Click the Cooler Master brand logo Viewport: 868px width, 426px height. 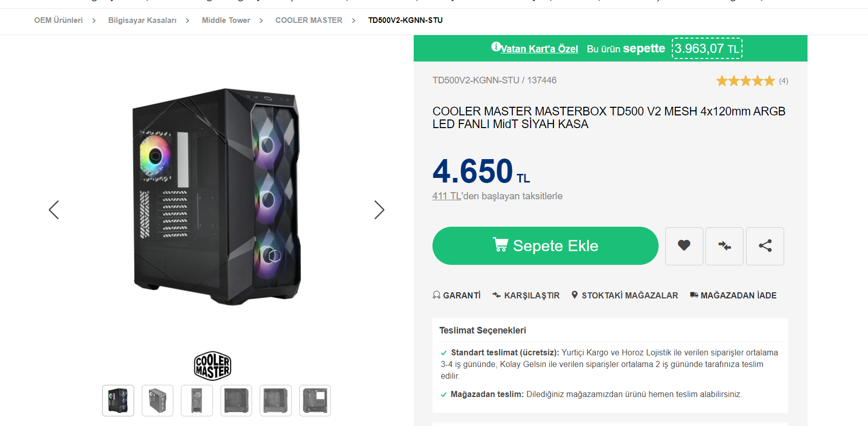click(x=212, y=366)
